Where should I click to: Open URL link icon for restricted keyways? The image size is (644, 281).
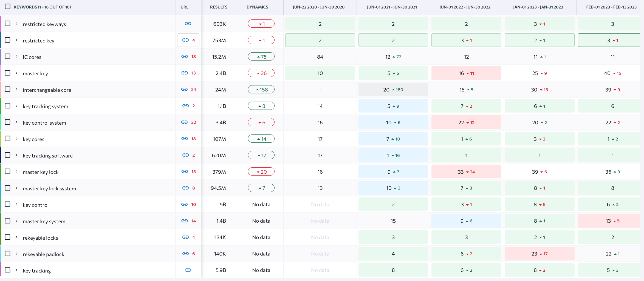coord(188,24)
